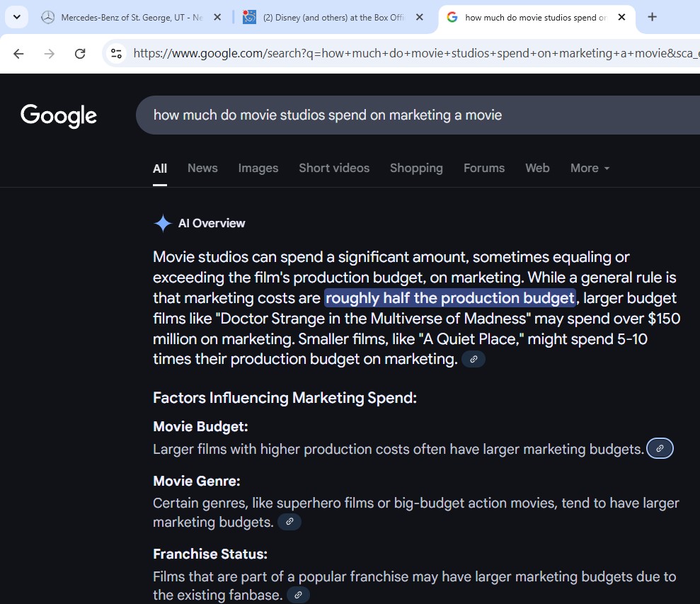The height and width of the screenshot is (604, 700).
Task: Open source link icon for Movie Budget
Action: click(x=660, y=449)
